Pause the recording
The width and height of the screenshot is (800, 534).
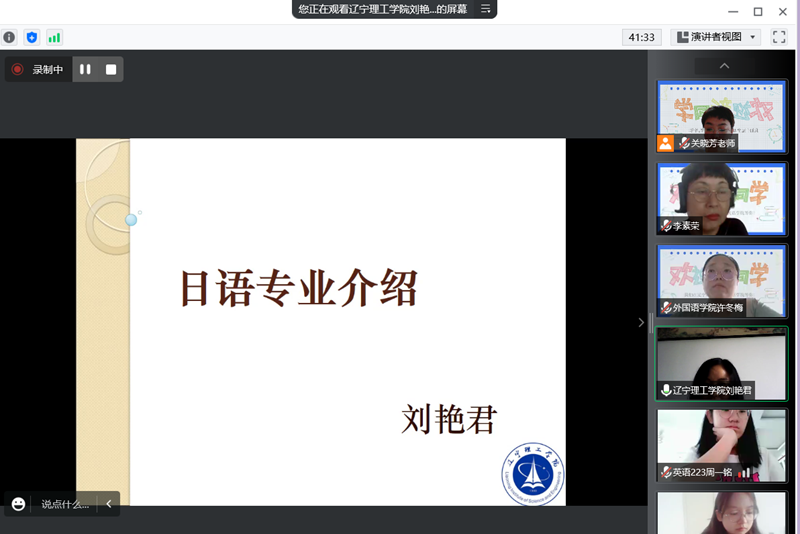(x=85, y=69)
